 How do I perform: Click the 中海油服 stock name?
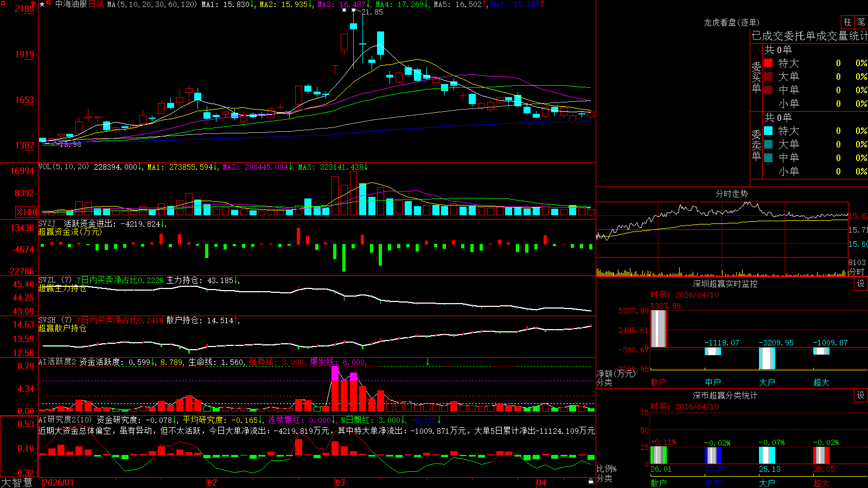click(x=71, y=4)
